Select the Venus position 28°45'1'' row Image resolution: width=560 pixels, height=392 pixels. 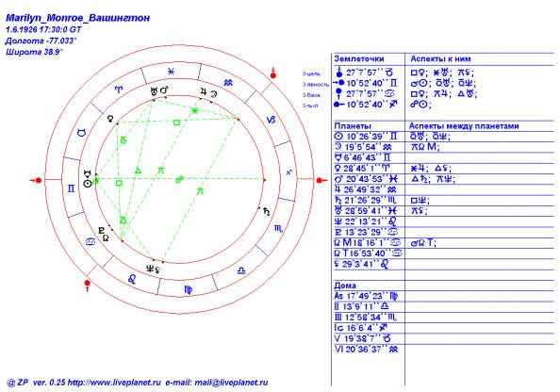tap(363, 168)
